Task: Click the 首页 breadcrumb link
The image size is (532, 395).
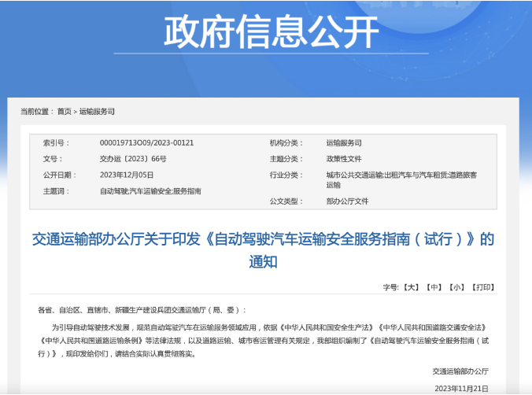Action: click(64, 112)
